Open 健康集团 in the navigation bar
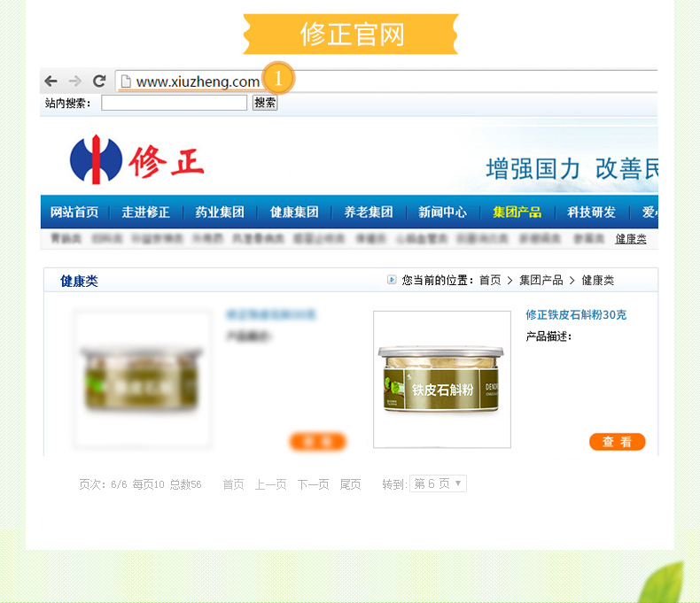Screen dimensions: 700x603 [x=294, y=213]
